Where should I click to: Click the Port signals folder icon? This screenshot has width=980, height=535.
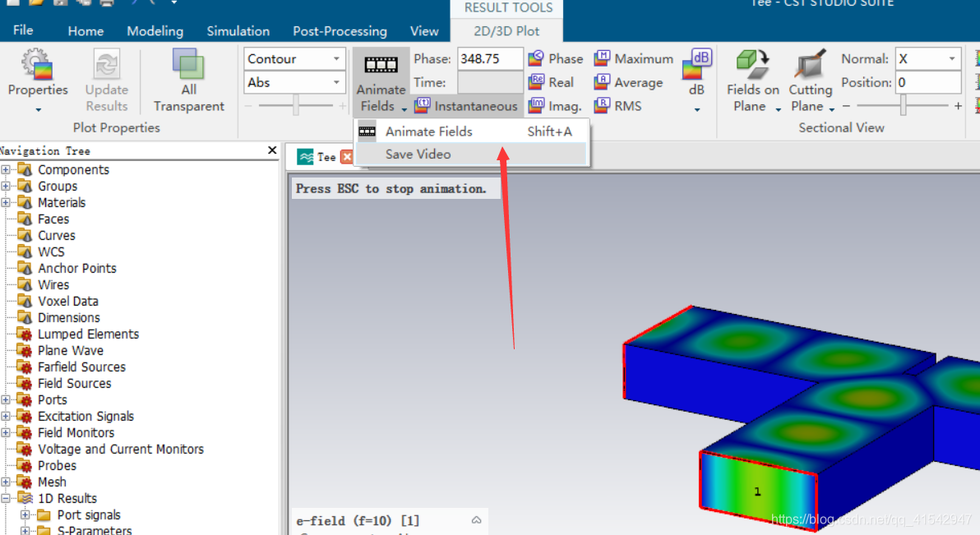pyautogui.click(x=44, y=515)
